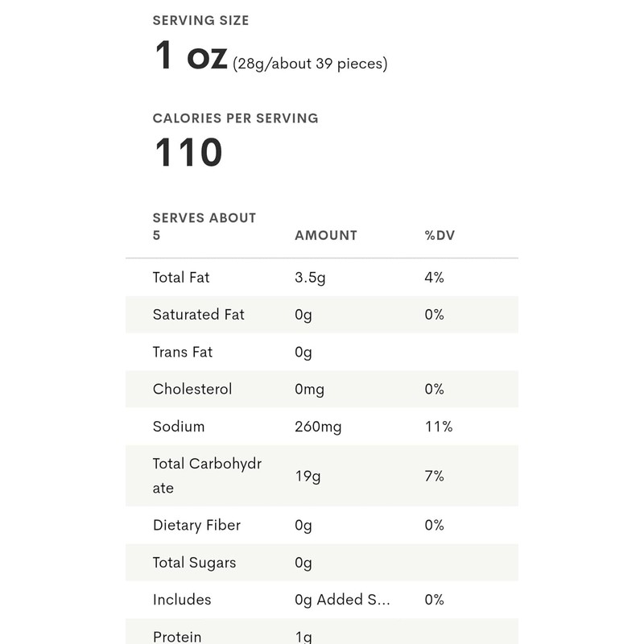Click the %DV column header

pyautogui.click(x=440, y=236)
